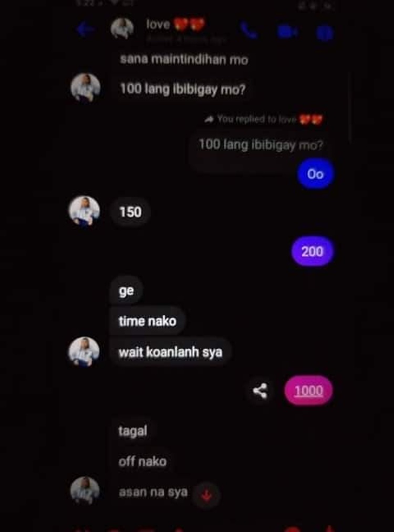Tap the quoted reply '100 lang ibibigay mo?'

coord(260,145)
